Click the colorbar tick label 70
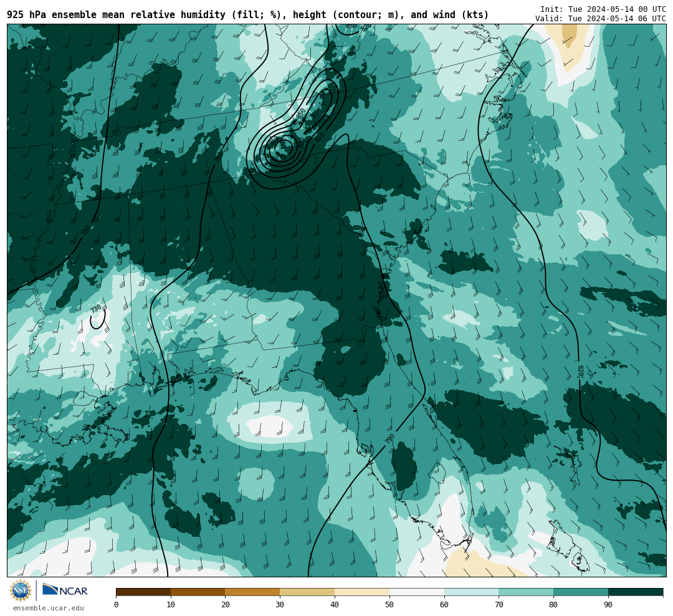The image size is (673, 616). pyautogui.click(x=499, y=605)
